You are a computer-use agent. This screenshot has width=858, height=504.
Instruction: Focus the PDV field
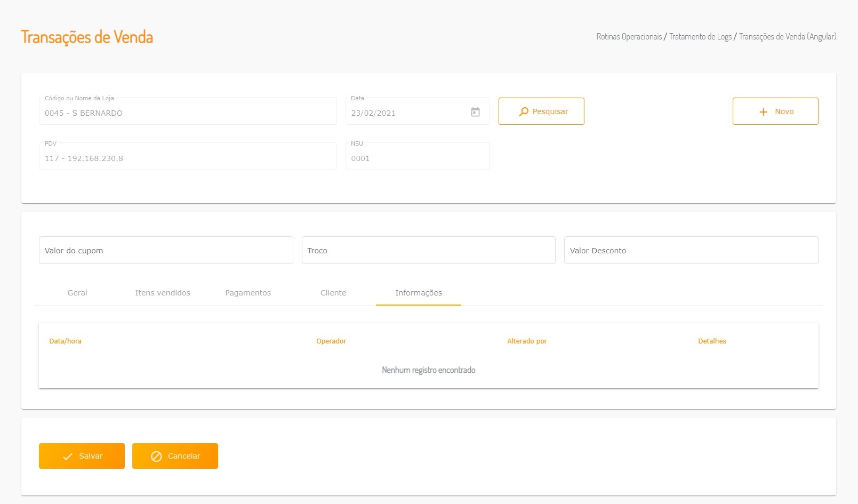(188, 156)
